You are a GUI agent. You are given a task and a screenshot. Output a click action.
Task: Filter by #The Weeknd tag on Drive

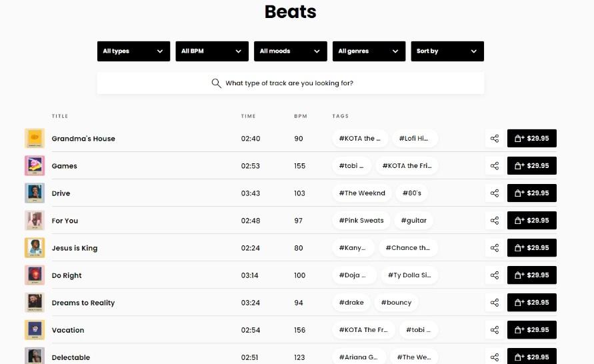point(362,193)
